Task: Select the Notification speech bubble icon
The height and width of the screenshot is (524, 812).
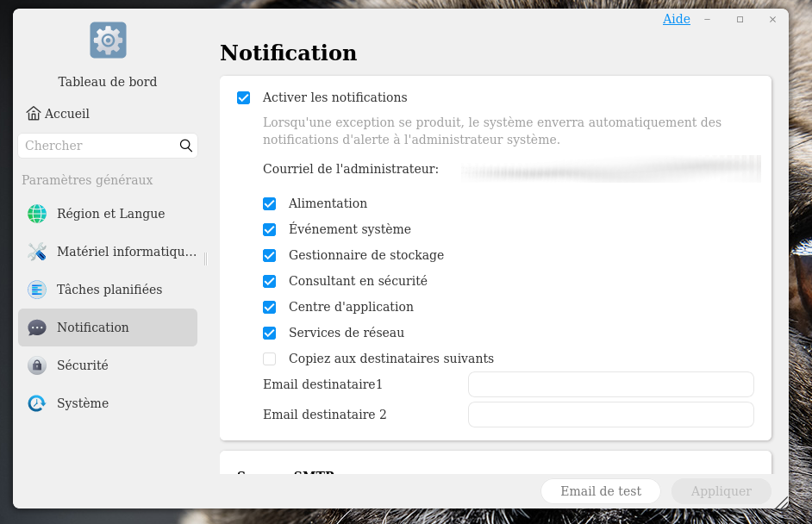Action: 37,327
